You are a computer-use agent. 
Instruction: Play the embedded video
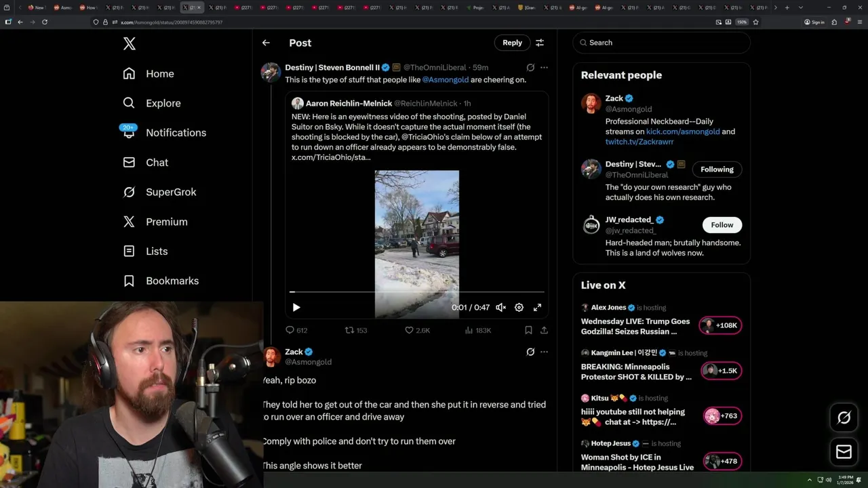[296, 308]
